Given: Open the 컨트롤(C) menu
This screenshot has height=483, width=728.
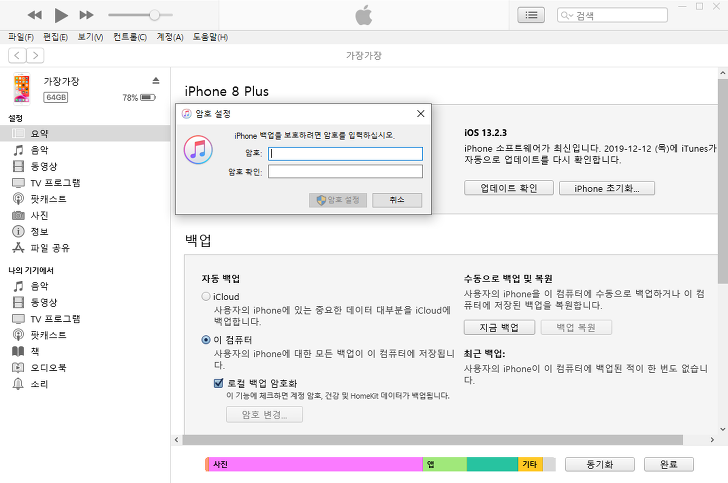Looking at the screenshot, I should [130, 37].
